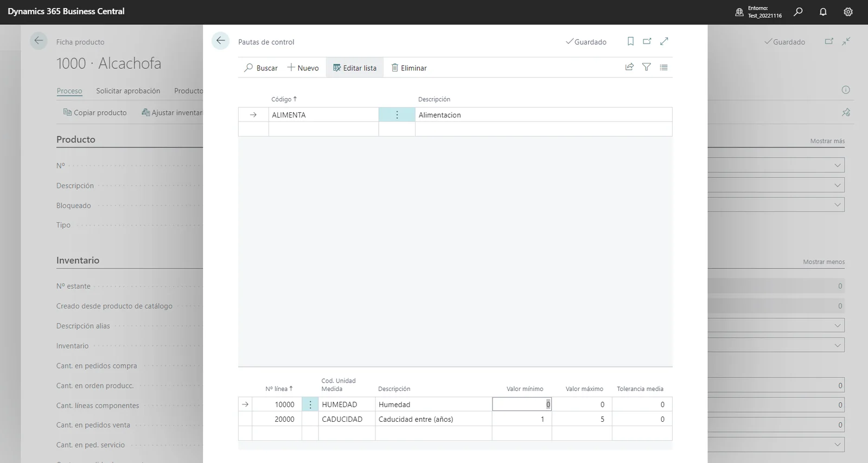Collapse the background product card view
This screenshot has width=868, height=463.
[846, 41]
